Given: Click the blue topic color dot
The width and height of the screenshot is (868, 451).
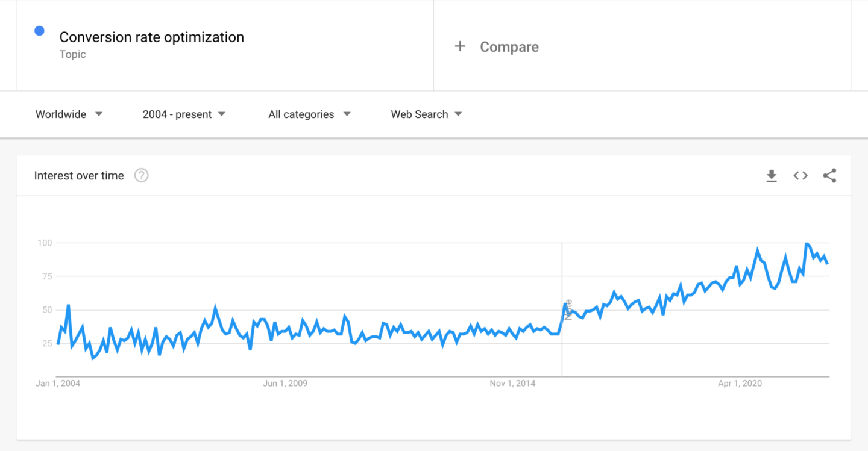Looking at the screenshot, I should pyautogui.click(x=40, y=31).
